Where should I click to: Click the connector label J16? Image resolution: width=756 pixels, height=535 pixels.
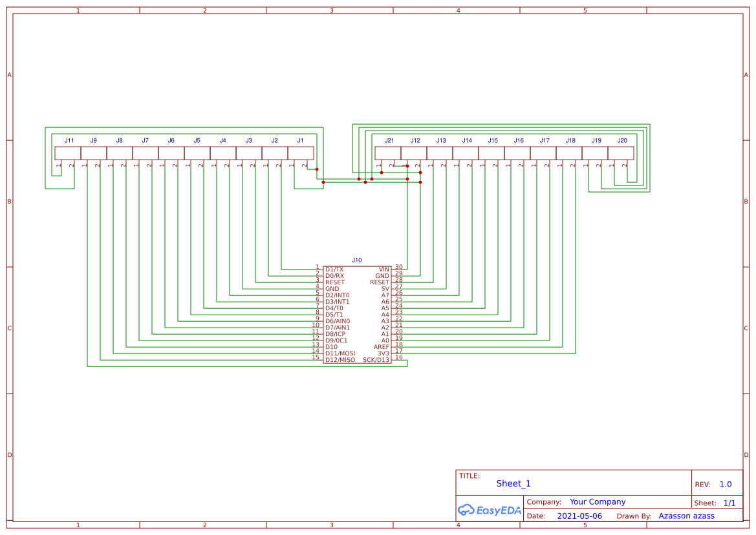[517, 140]
